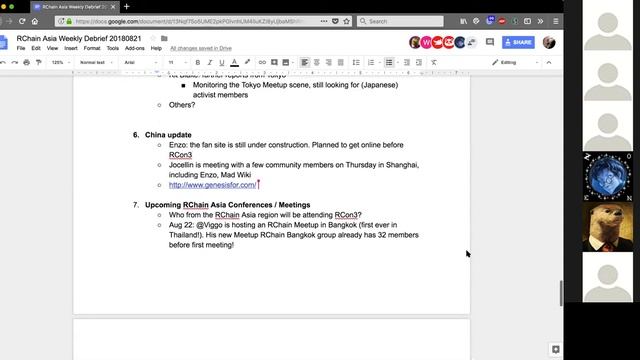
Task: Open the Add-ons menu
Action: (x=135, y=48)
